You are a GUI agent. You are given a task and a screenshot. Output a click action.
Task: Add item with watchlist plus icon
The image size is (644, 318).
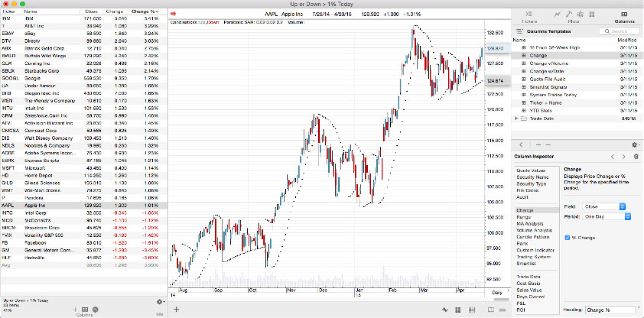click(x=75, y=310)
